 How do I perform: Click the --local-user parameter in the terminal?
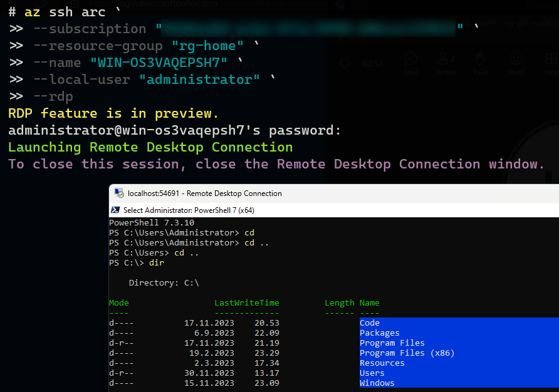click(81, 80)
